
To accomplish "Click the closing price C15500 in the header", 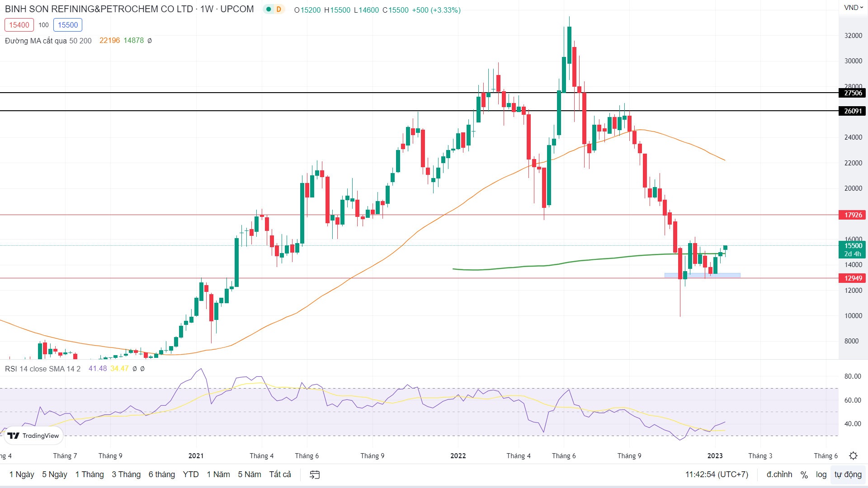I will pyautogui.click(x=396, y=10).
